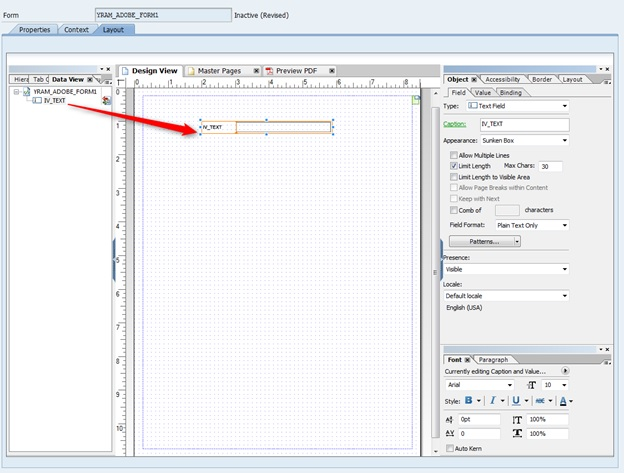Click the design view vertical scrollbar
The height and width of the screenshot is (473, 624).
pos(435,273)
